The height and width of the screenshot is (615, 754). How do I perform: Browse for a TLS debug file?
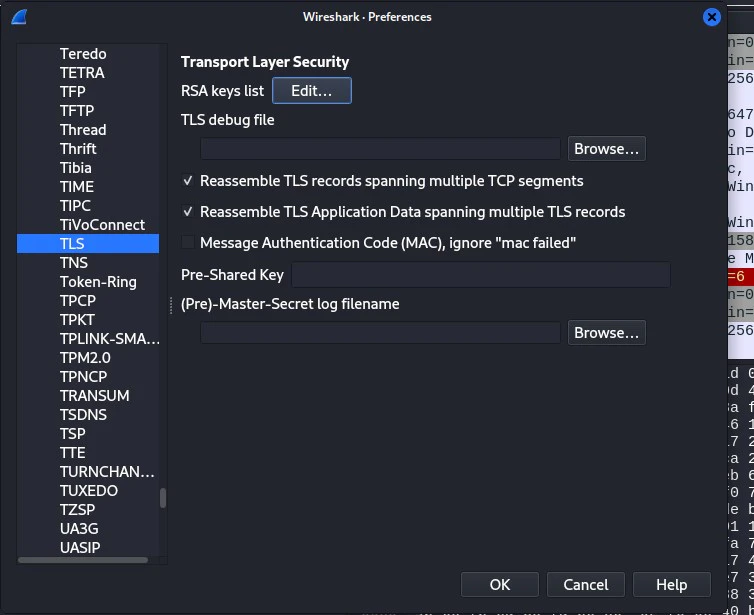[606, 149]
